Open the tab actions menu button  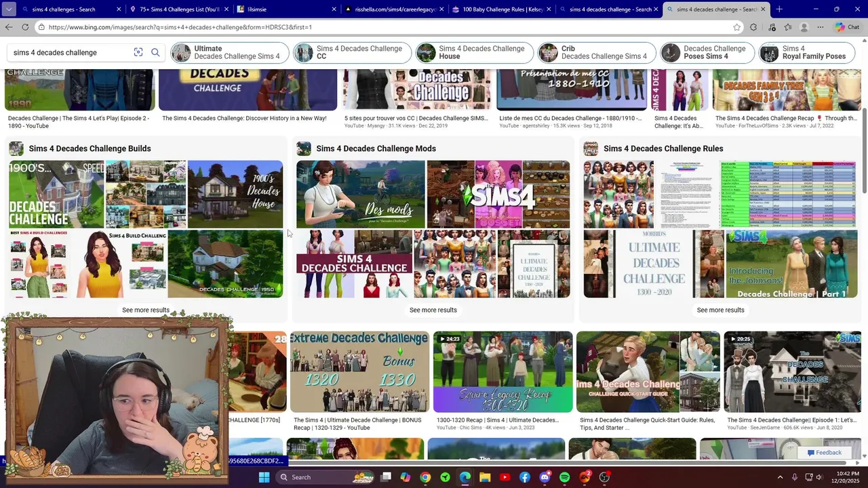point(8,9)
